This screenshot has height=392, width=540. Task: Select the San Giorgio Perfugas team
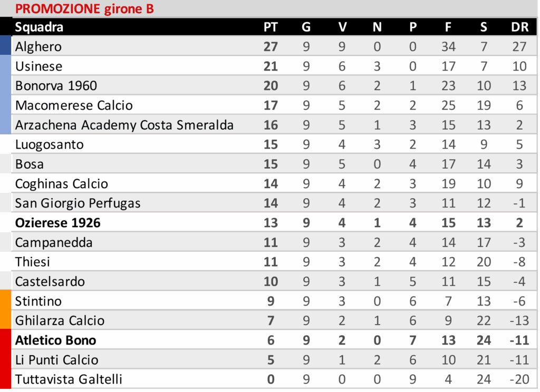click(78, 203)
